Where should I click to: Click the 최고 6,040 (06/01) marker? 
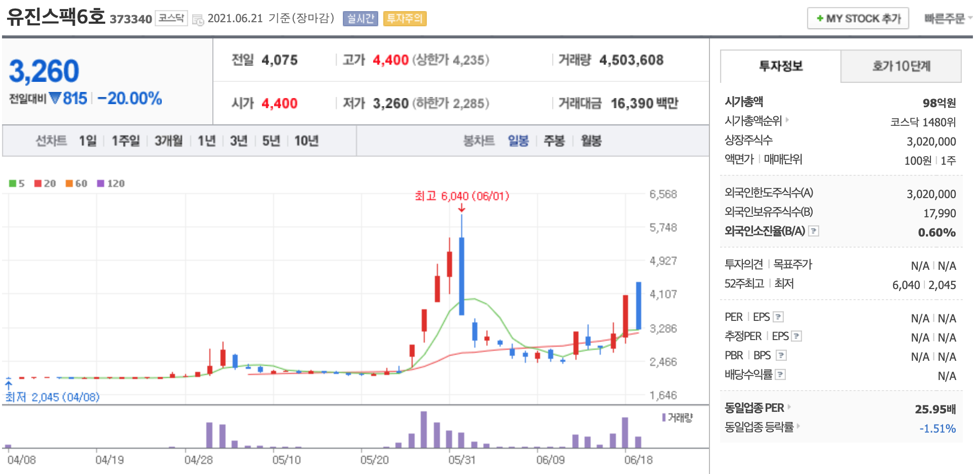pos(462,196)
